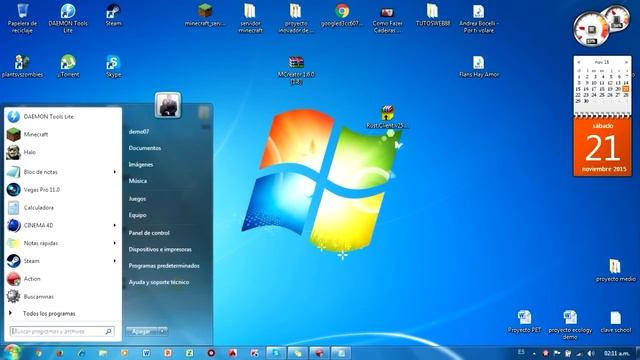Go to next month in calendar gadget
The width and height of the screenshot is (640, 360).
[627, 62]
